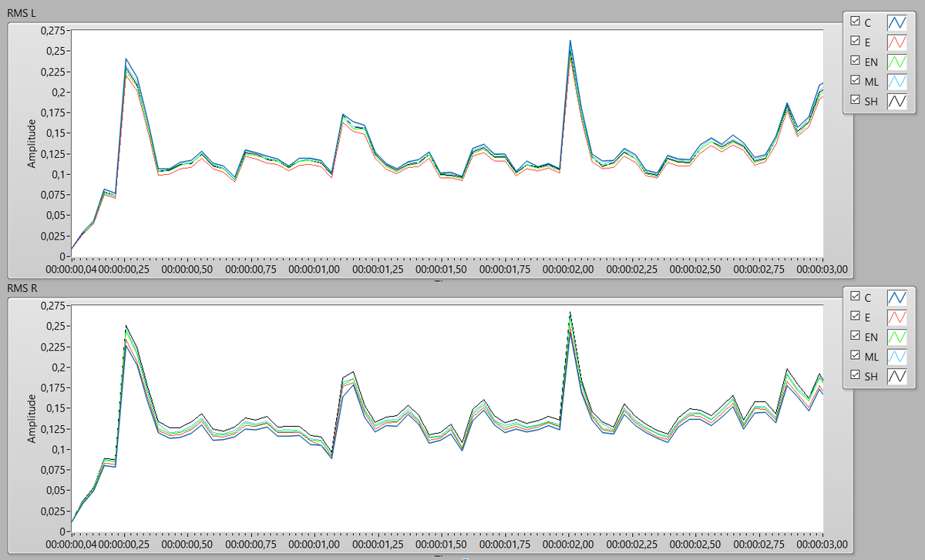Click the 00:00:01,50 time tick on RMS L axis

(441, 270)
